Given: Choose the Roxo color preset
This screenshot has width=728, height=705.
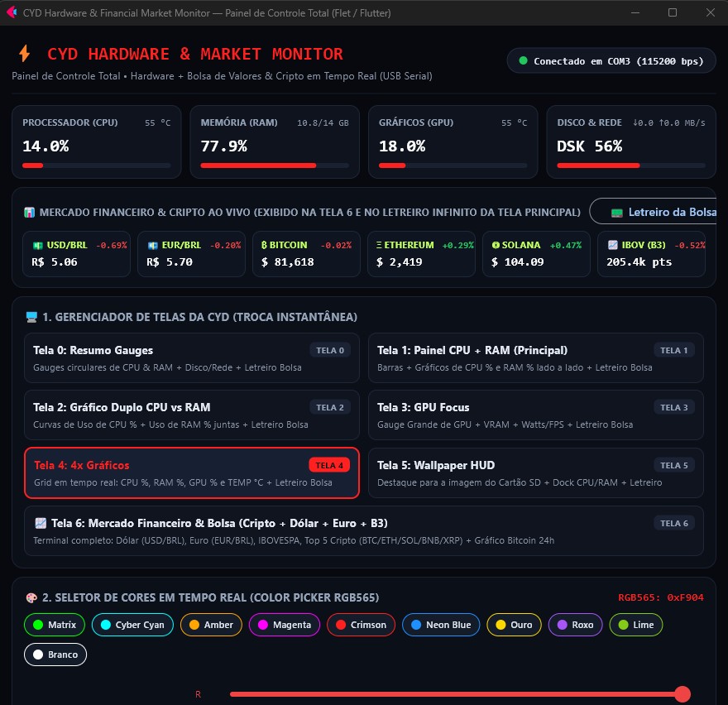Looking at the screenshot, I should [575, 625].
